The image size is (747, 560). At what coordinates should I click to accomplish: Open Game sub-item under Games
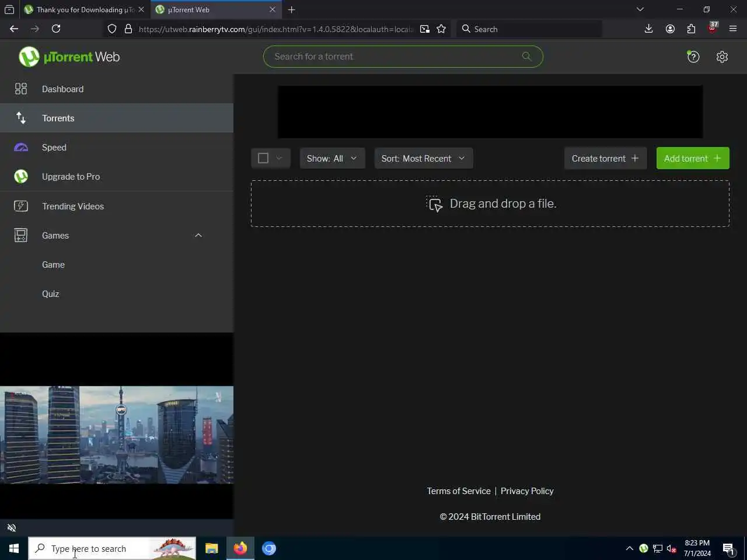click(53, 264)
